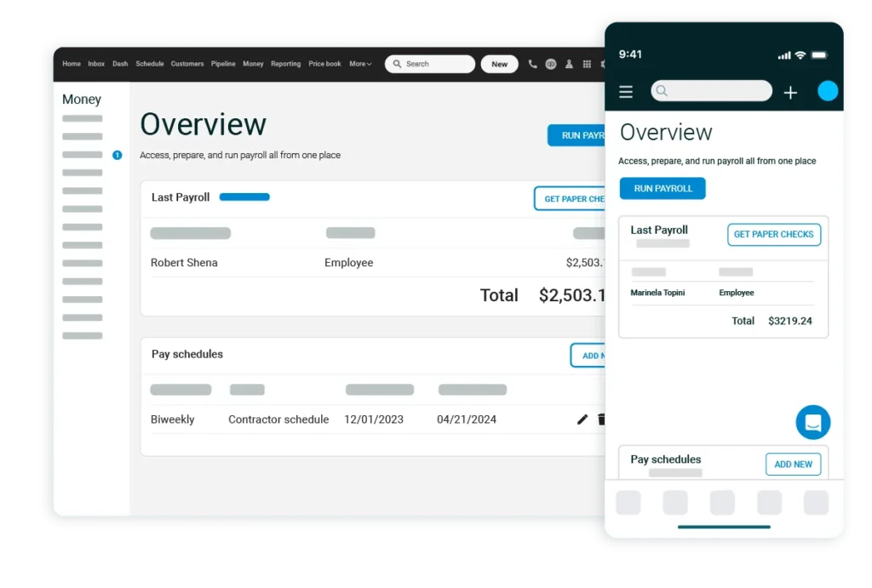Click RUN PAYROLL button on mobile view
This screenshot has width=872, height=588.
(x=663, y=188)
